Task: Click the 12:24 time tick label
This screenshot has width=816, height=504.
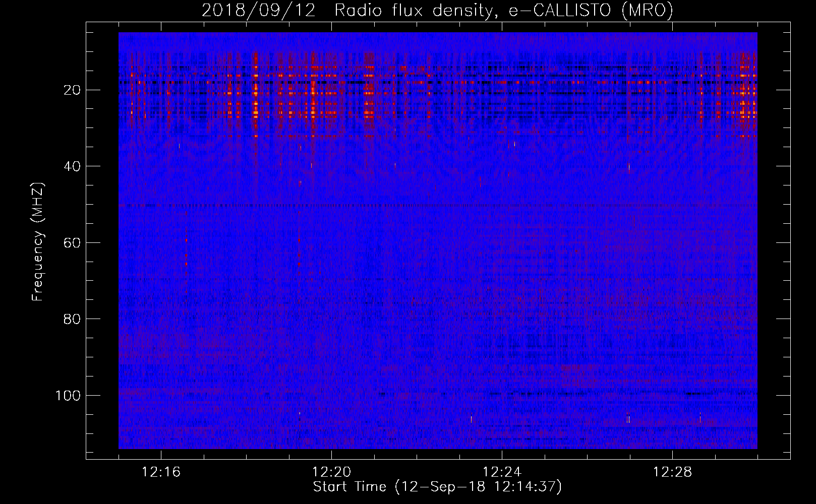Action: click(x=502, y=472)
